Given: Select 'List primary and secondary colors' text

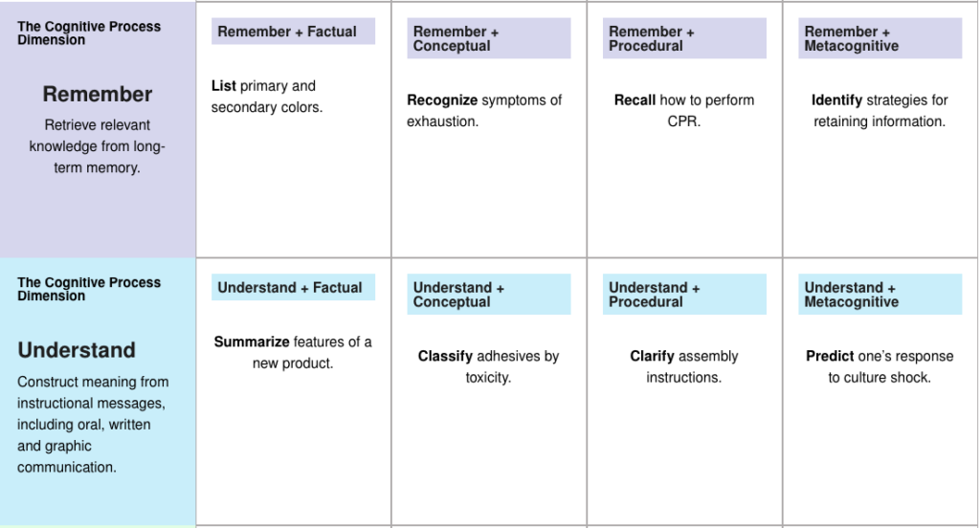Looking at the screenshot, I should 267,97.
